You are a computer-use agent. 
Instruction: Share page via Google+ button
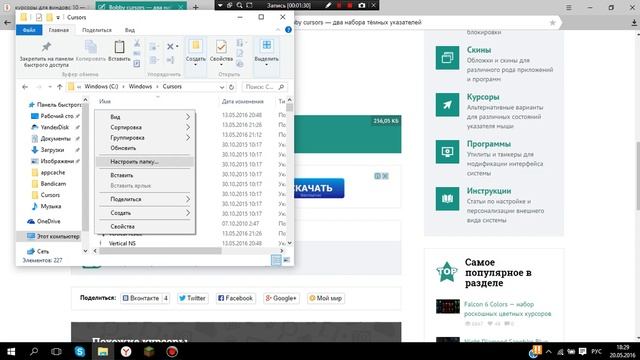pos(281,298)
